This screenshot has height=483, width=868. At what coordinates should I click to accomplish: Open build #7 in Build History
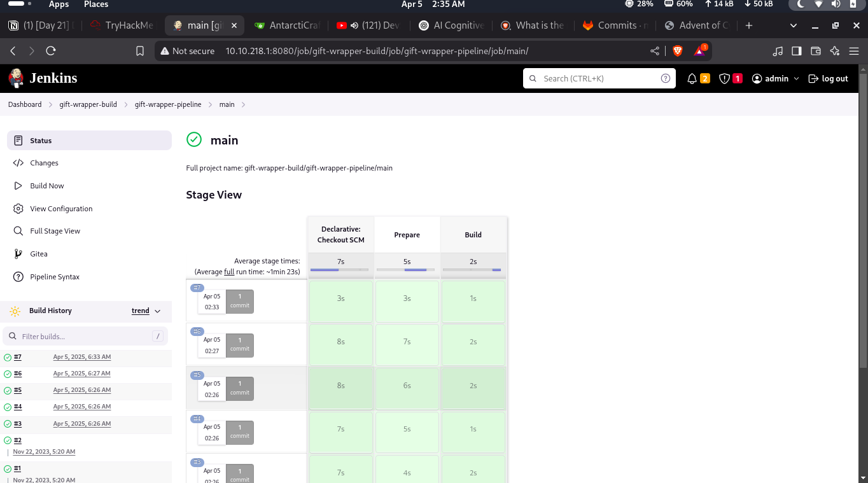pos(18,357)
